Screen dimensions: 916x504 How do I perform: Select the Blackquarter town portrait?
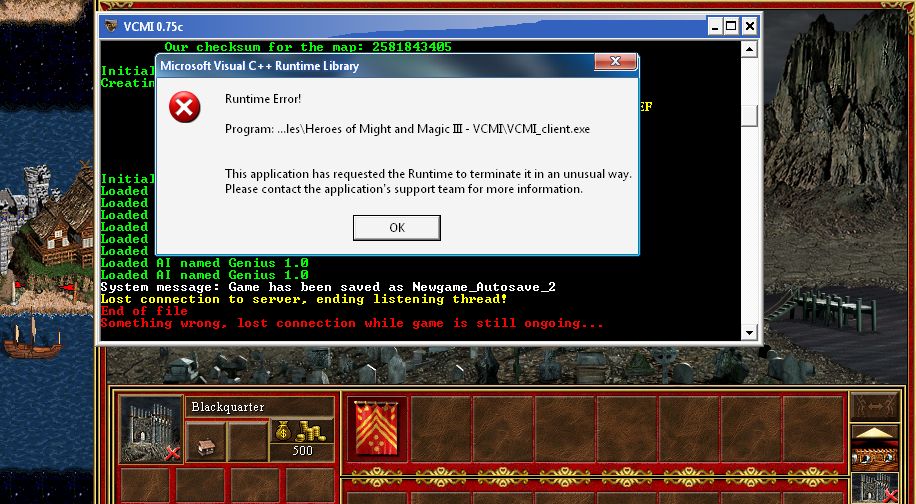click(150, 429)
